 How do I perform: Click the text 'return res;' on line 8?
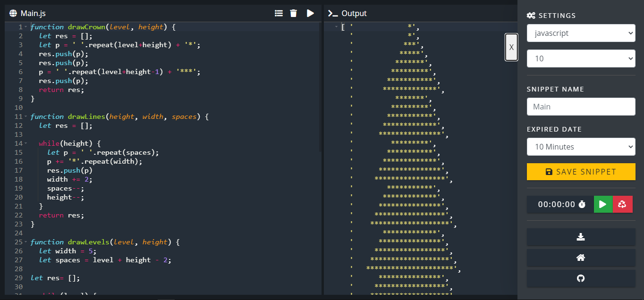61,90
